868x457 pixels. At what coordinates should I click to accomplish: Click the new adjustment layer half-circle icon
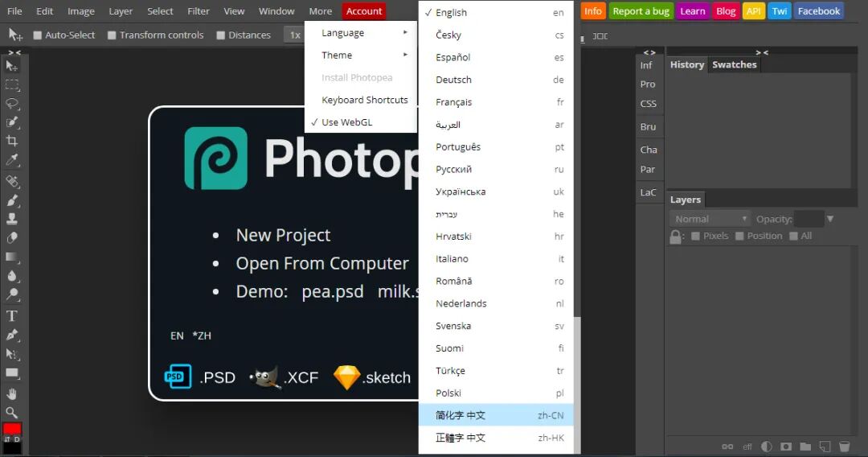[x=767, y=447]
